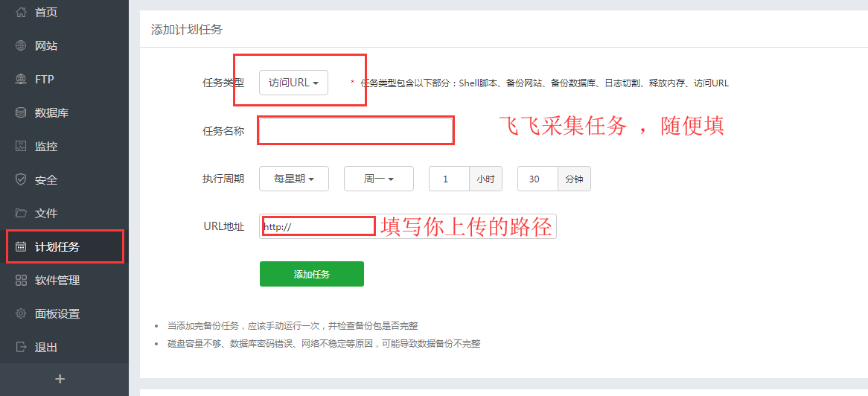Click the grid icon beside 软件管理
This screenshot has width=868, height=396.
[x=21, y=280]
